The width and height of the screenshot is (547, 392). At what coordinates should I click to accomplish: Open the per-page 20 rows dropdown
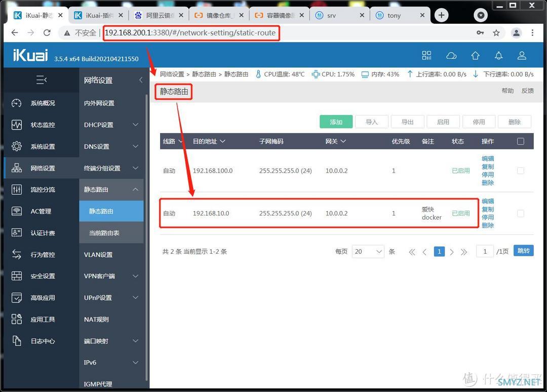coord(368,251)
